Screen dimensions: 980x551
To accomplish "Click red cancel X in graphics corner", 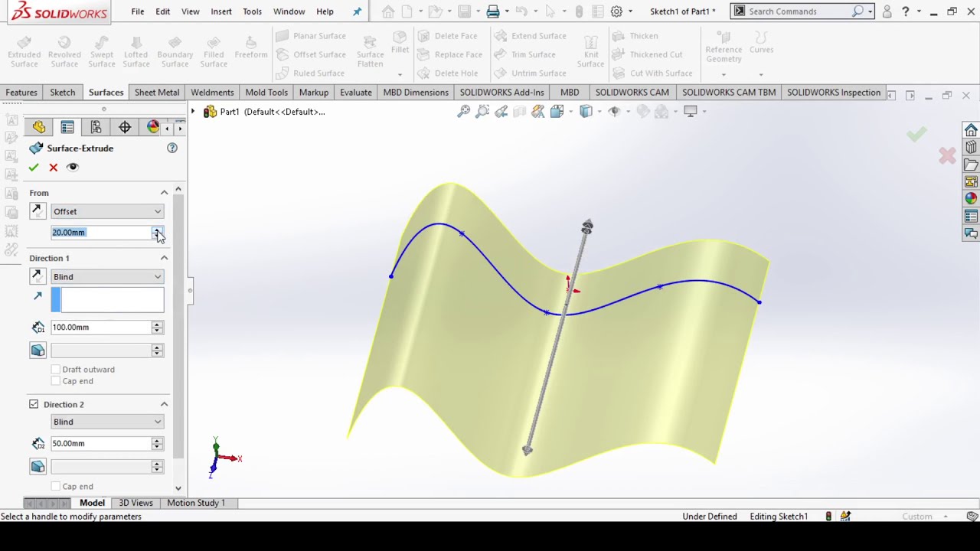I will pyautogui.click(x=947, y=155).
